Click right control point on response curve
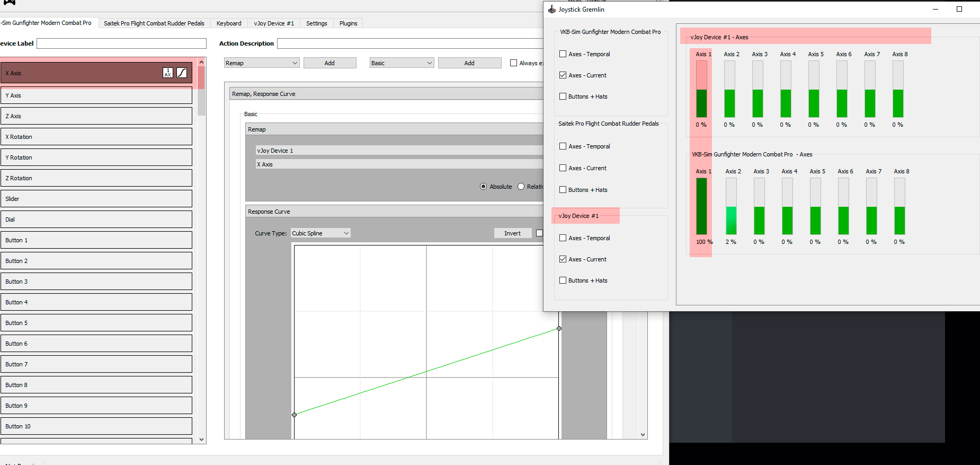 [559, 329]
